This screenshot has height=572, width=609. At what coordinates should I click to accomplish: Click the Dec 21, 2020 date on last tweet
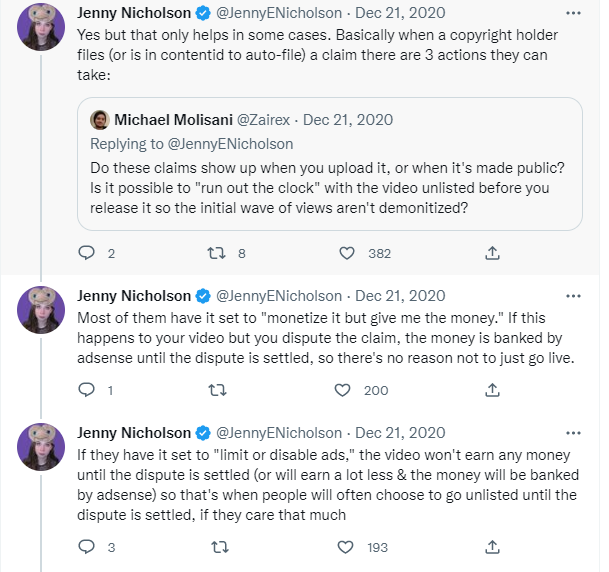point(400,433)
